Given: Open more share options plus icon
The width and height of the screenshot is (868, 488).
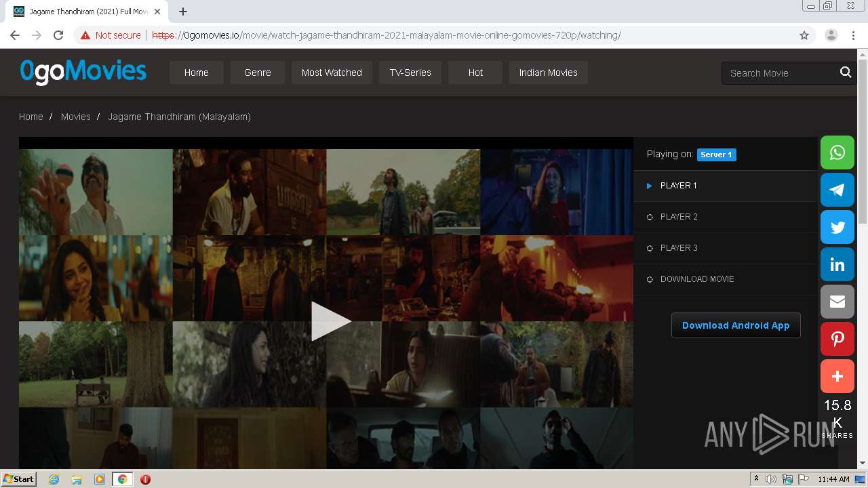Looking at the screenshot, I should coord(837,376).
